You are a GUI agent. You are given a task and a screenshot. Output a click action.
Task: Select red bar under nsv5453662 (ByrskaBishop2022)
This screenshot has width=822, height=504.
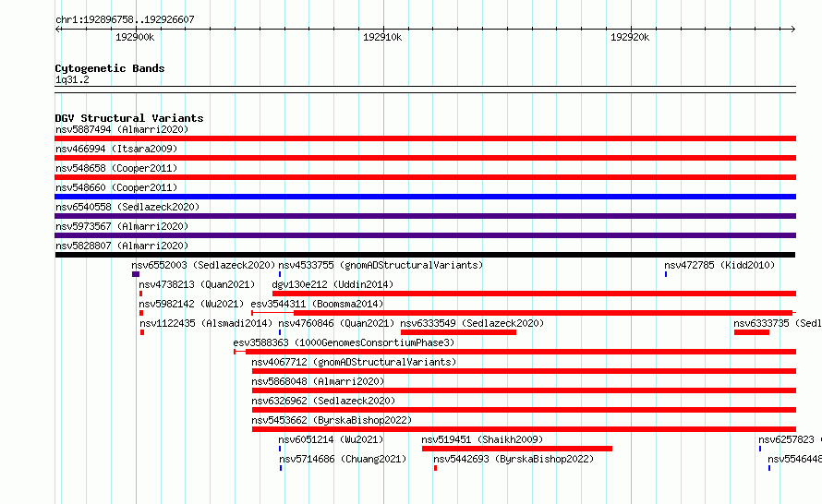[525, 429]
